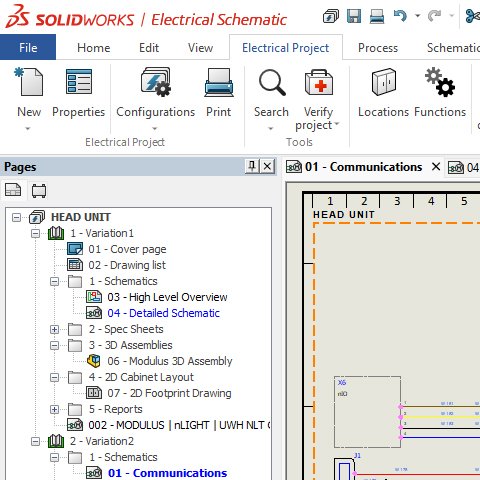Collapse 1 - Variation1 book
Screen dimensions: 480x480
[35, 234]
